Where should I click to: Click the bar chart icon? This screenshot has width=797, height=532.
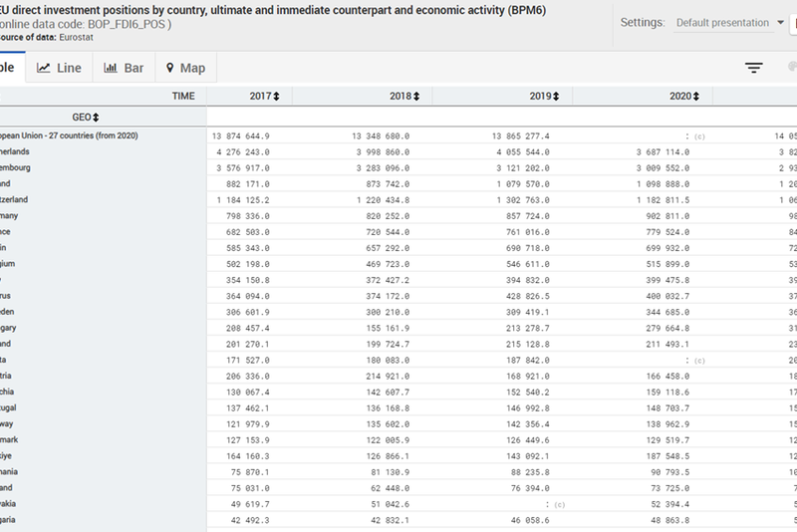(x=110, y=68)
